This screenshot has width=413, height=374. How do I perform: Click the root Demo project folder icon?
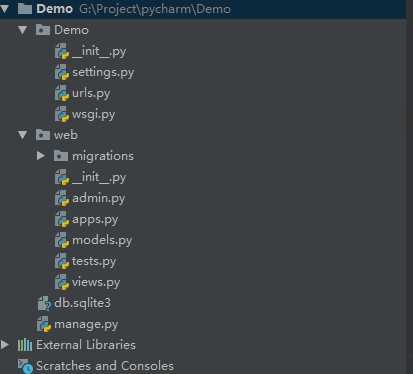click(25, 9)
